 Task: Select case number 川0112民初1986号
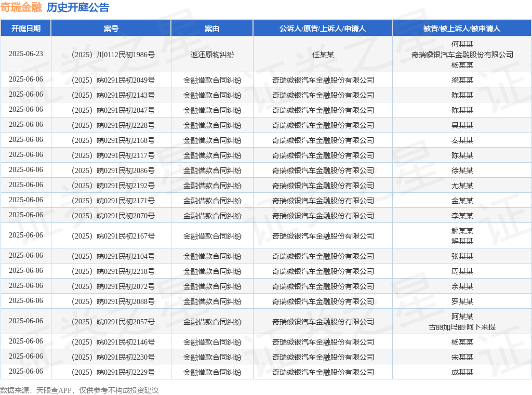113,55
